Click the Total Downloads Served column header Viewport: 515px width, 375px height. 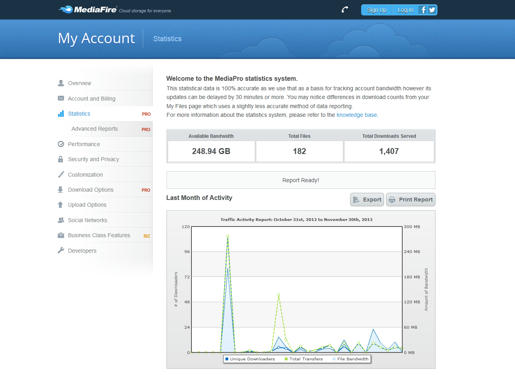389,136
